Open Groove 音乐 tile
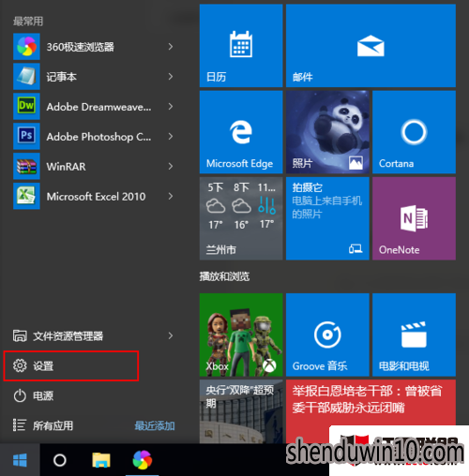469x476 pixels. (x=327, y=335)
